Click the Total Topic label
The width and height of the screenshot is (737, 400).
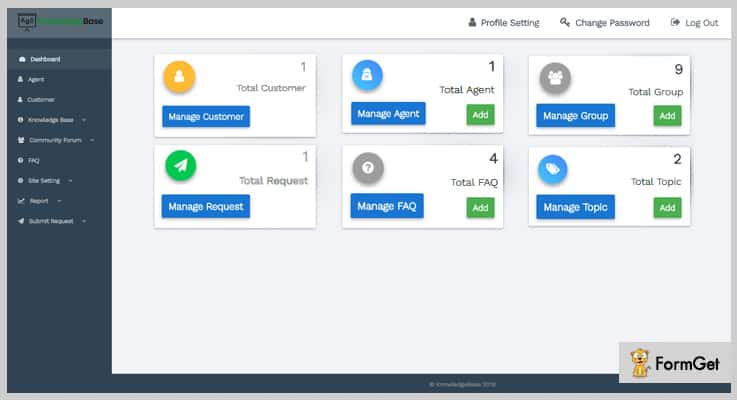click(656, 181)
